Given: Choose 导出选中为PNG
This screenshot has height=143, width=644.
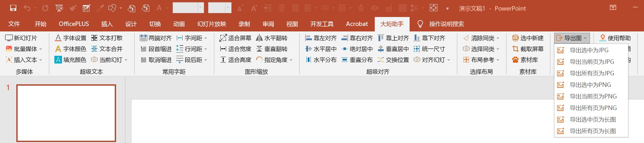Looking at the screenshot, I should pos(591,85).
